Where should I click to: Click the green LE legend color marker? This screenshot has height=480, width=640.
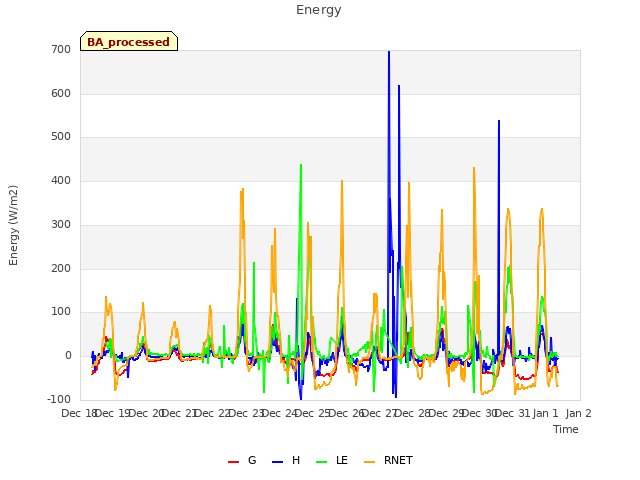pos(322,462)
